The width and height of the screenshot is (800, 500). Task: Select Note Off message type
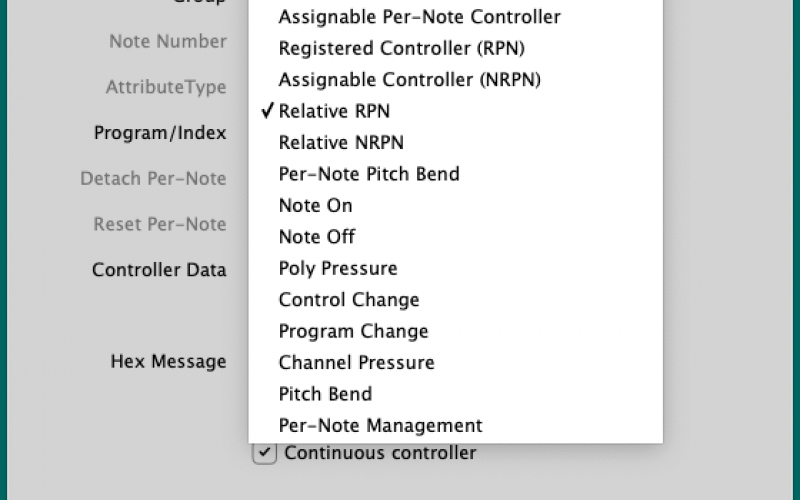point(316,237)
